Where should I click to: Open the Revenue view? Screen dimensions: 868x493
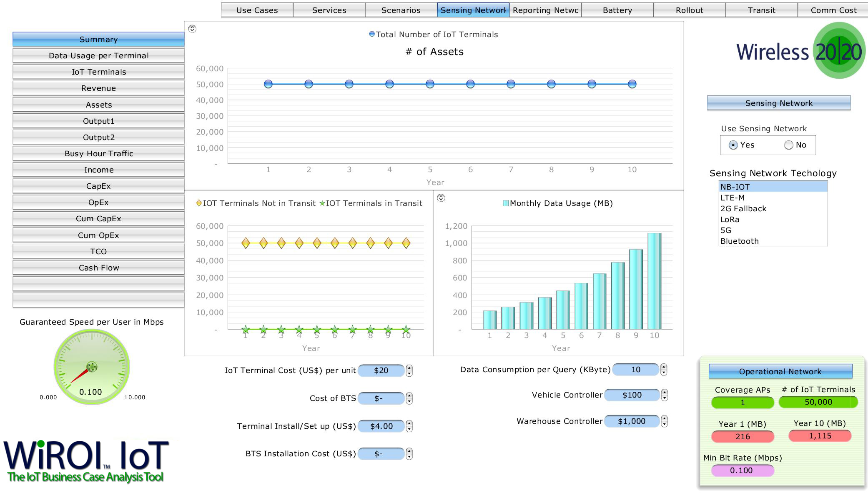(98, 88)
